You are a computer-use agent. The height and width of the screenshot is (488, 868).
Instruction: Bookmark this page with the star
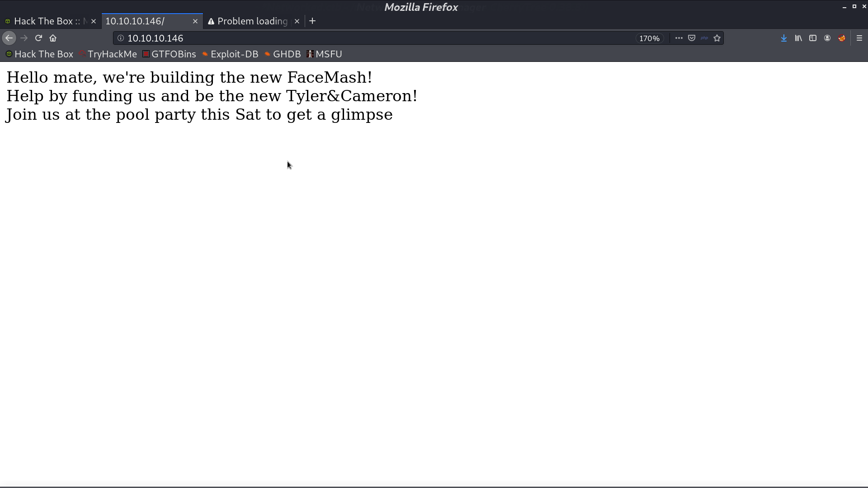click(717, 38)
